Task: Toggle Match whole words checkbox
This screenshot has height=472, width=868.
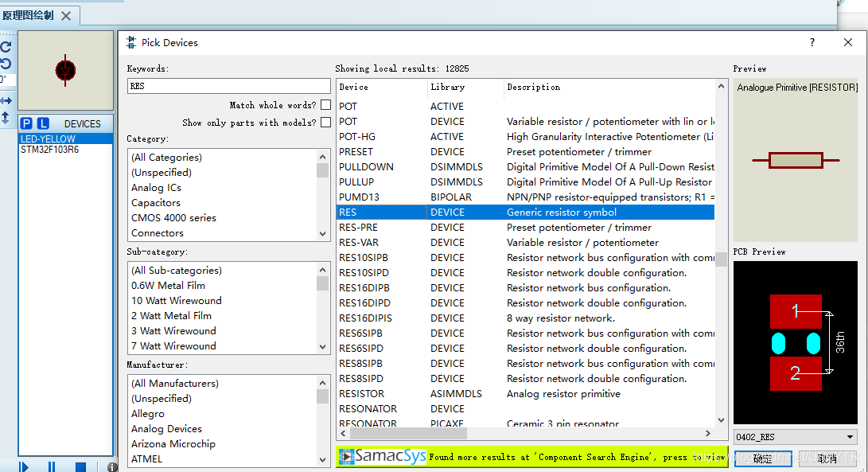Action: (x=325, y=105)
